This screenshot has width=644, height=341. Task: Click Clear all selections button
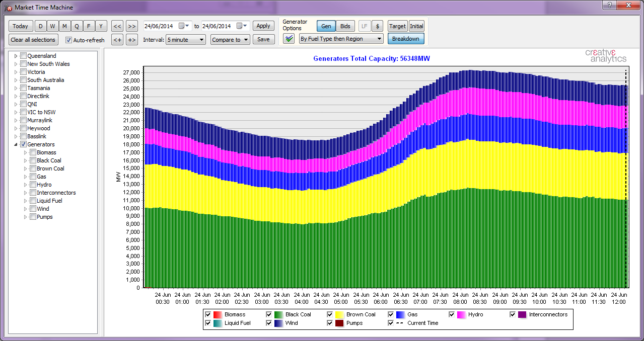coord(33,40)
